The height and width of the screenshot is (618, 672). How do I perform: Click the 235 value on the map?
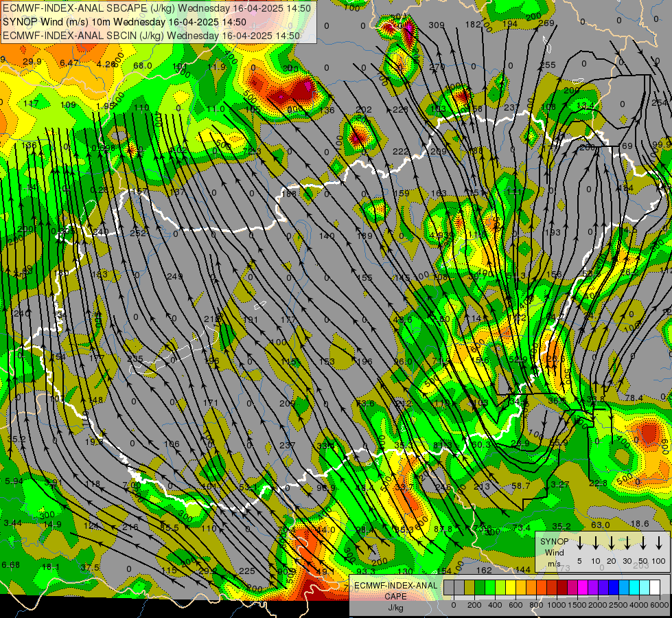tap(135, 359)
